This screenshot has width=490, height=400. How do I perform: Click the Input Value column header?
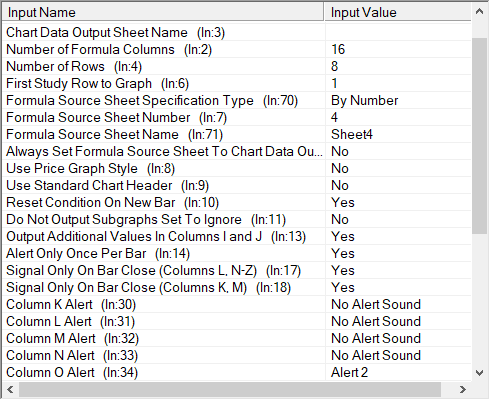(398, 13)
